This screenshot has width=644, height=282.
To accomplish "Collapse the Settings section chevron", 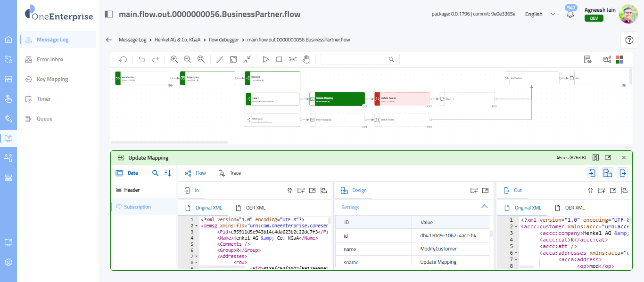I will 484,207.
